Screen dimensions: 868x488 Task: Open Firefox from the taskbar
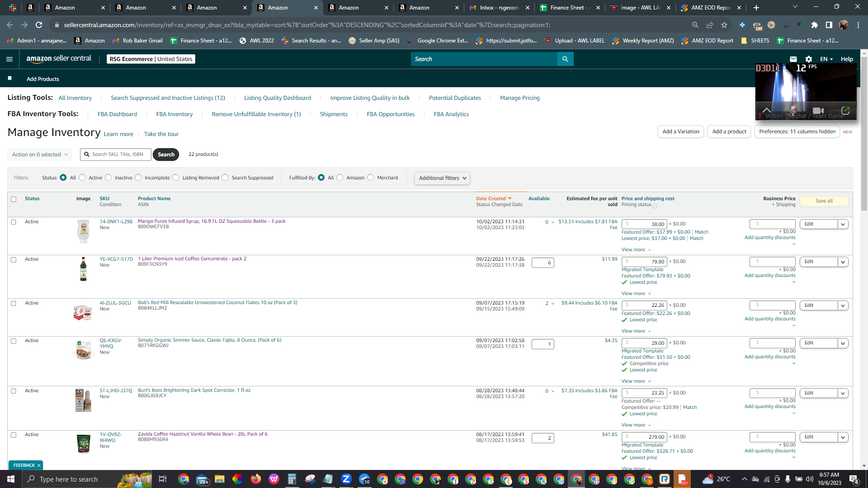pos(256,479)
